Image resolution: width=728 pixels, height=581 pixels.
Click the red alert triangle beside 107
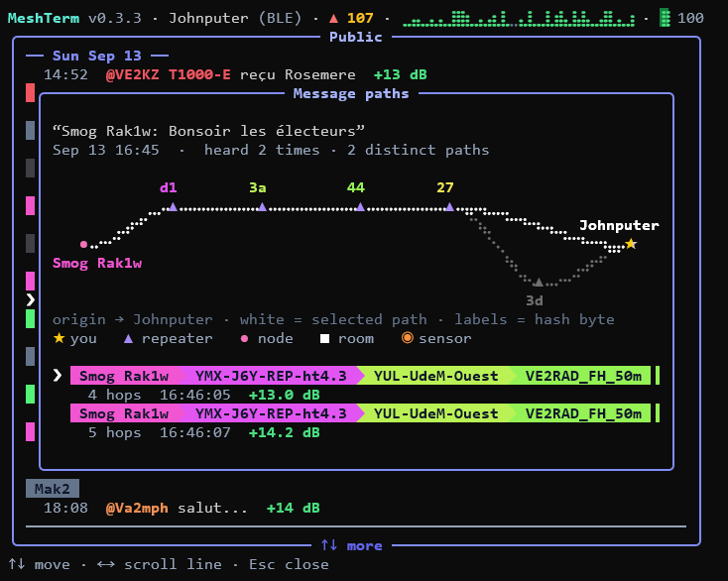point(333,19)
